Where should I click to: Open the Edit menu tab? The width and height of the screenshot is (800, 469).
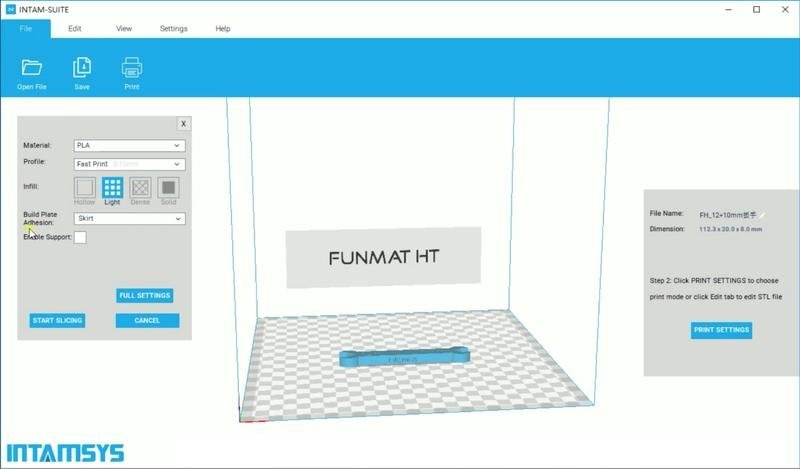[x=75, y=29]
